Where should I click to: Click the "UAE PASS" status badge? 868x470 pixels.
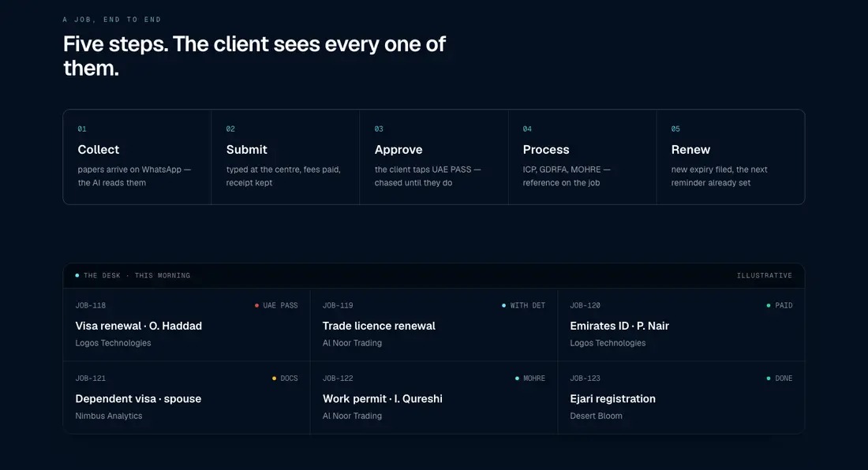(x=276, y=305)
